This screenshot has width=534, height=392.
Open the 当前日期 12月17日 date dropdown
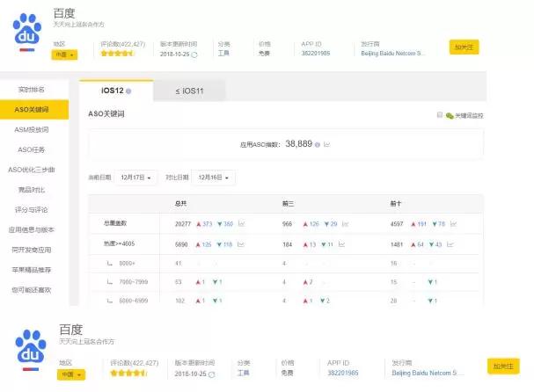point(136,178)
